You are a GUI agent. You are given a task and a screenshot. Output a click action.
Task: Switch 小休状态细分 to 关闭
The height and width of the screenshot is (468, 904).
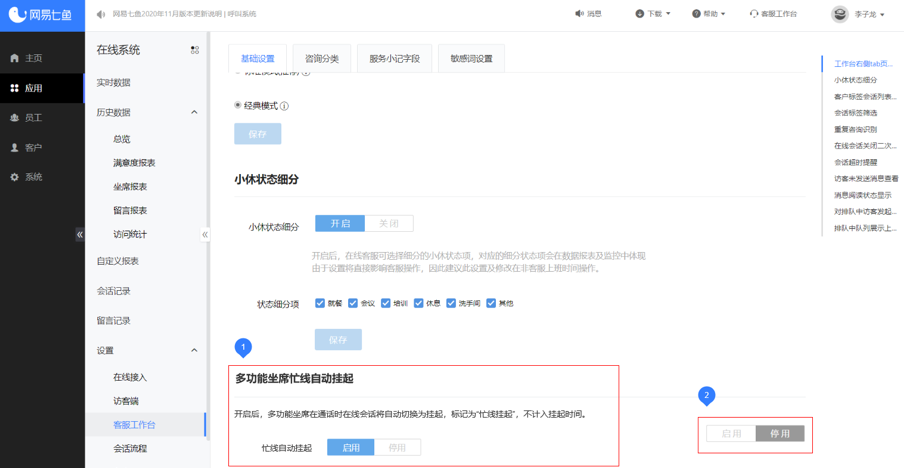388,224
